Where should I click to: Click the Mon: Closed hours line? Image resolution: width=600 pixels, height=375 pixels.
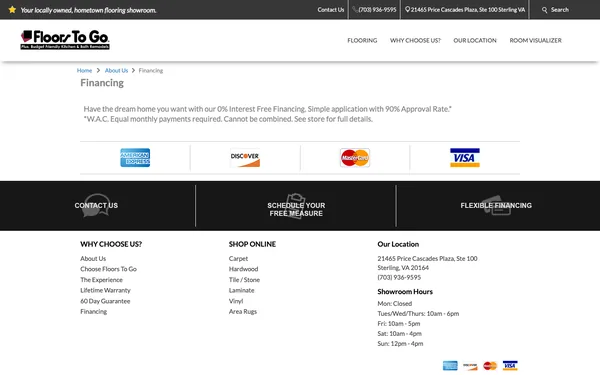[x=395, y=303]
